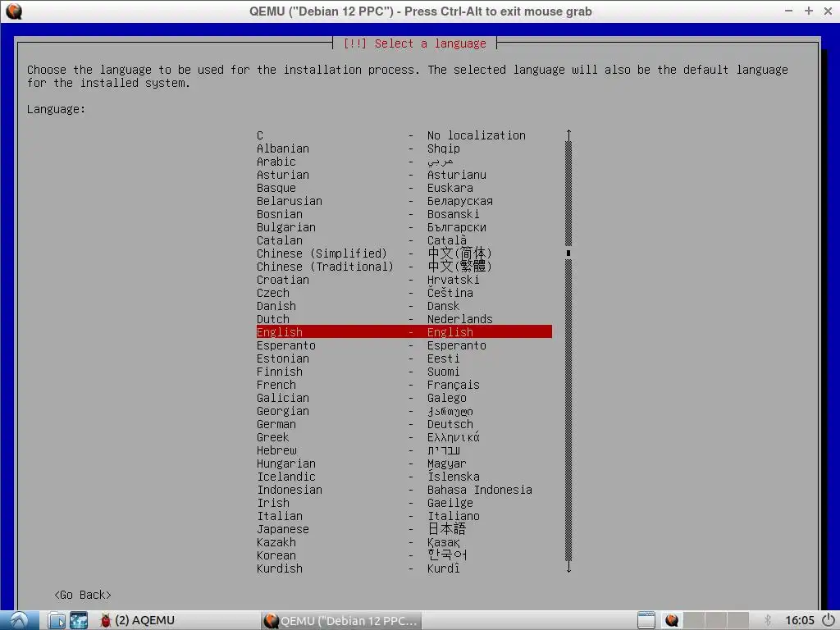The image size is (840, 630).
Task: Pick German - Deutsch
Action: pos(404,424)
